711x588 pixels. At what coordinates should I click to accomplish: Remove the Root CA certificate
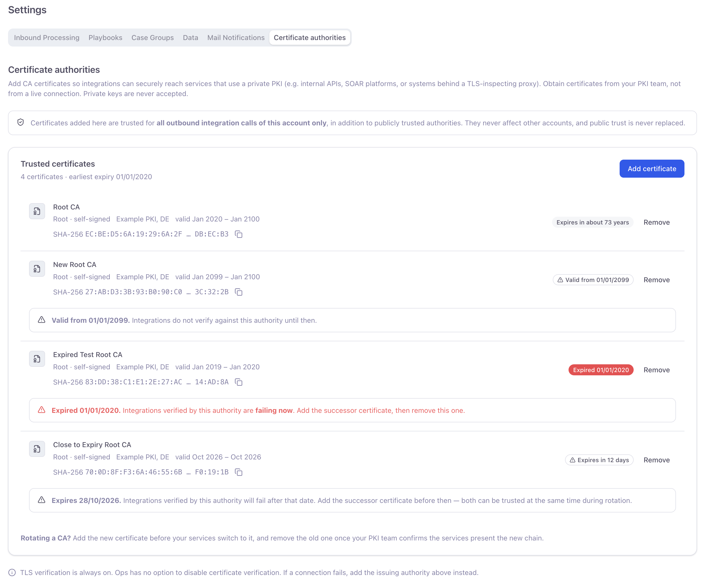pos(656,222)
